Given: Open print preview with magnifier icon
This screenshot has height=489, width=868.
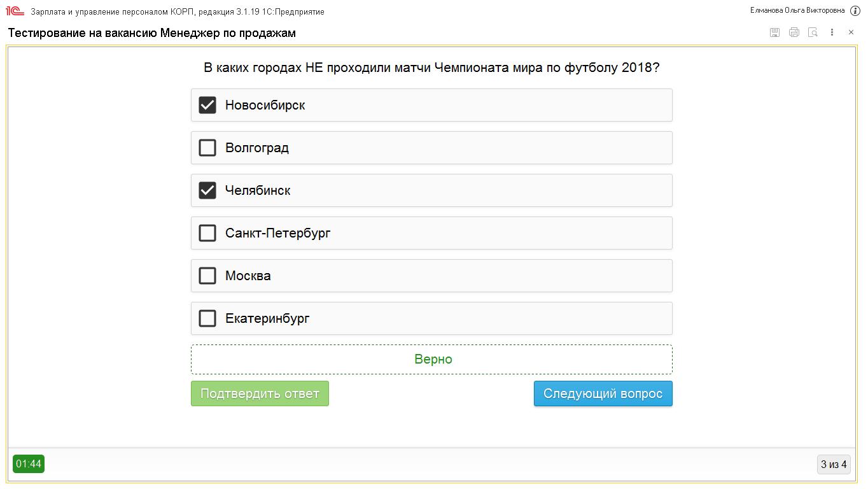Looking at the screenshot, I should [813, 32].
